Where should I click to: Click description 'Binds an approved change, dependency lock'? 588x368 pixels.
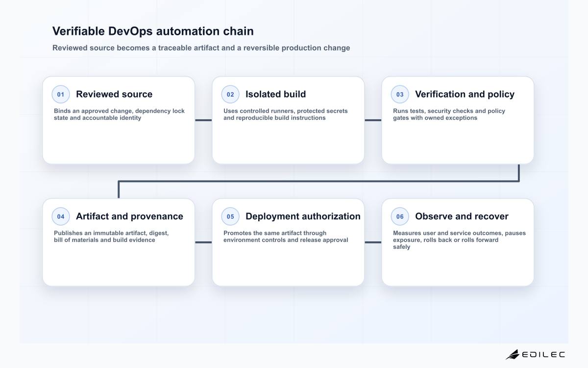(119, 114)
